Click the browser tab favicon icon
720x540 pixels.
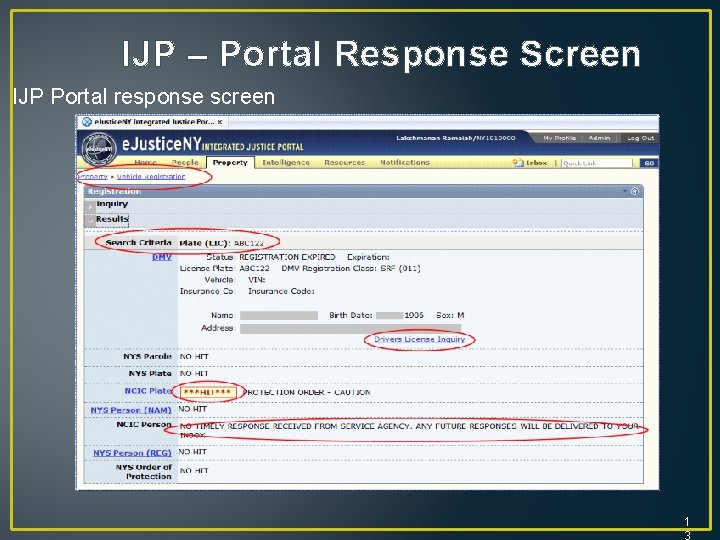(87, 122)
